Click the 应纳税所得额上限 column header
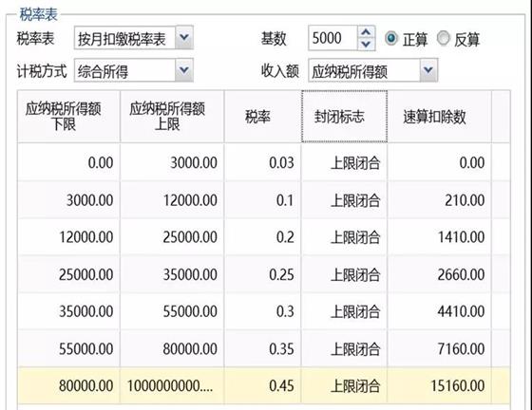Screen dimensions: 532x410 point(172,116)
